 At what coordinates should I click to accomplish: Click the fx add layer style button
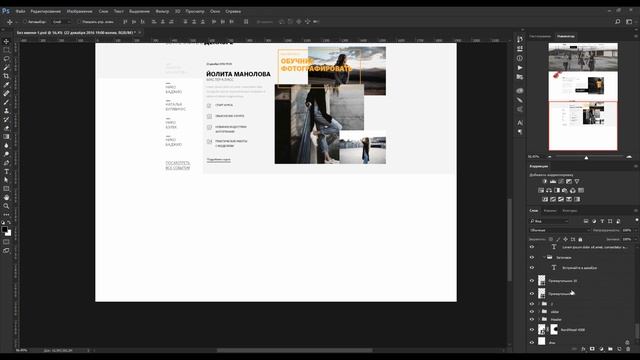[x=583, y=349]
